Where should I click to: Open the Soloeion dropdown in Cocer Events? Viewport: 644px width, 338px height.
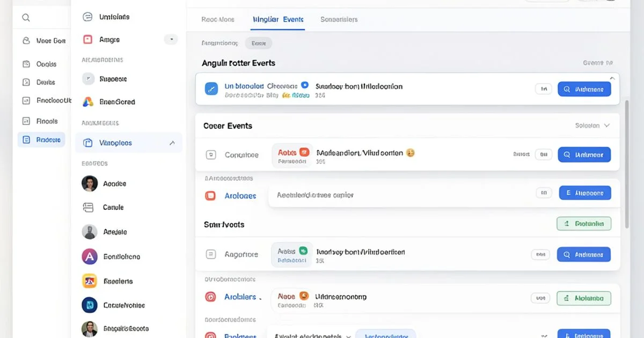pyautogui.click(x=592, y=126)
